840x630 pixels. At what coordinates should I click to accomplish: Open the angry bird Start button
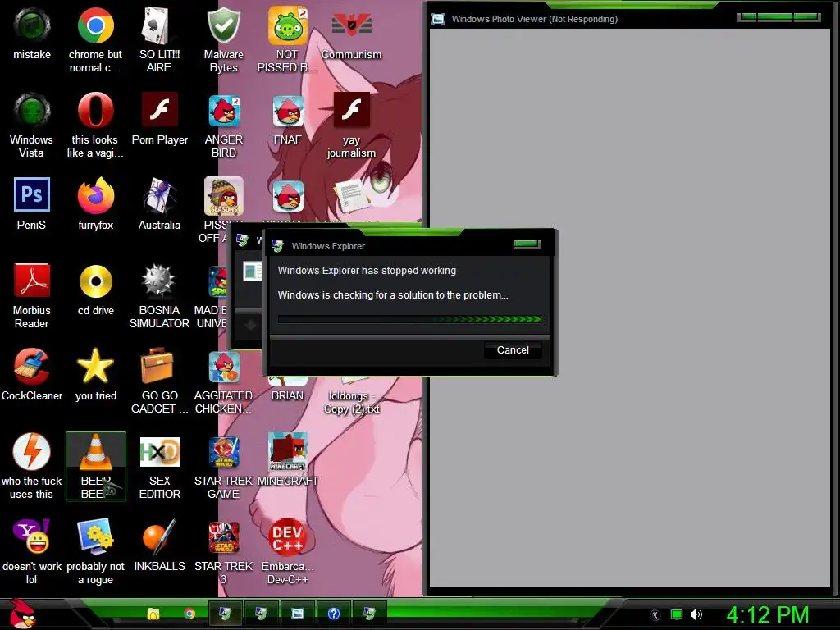pyautogui.click(x=22, y=614)
